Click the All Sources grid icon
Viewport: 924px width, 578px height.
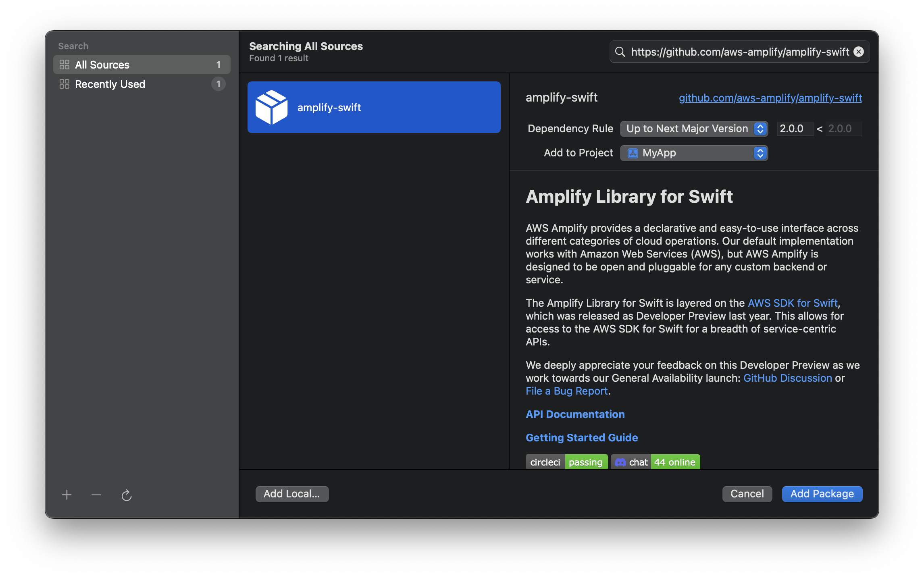(x=65, y=64)
